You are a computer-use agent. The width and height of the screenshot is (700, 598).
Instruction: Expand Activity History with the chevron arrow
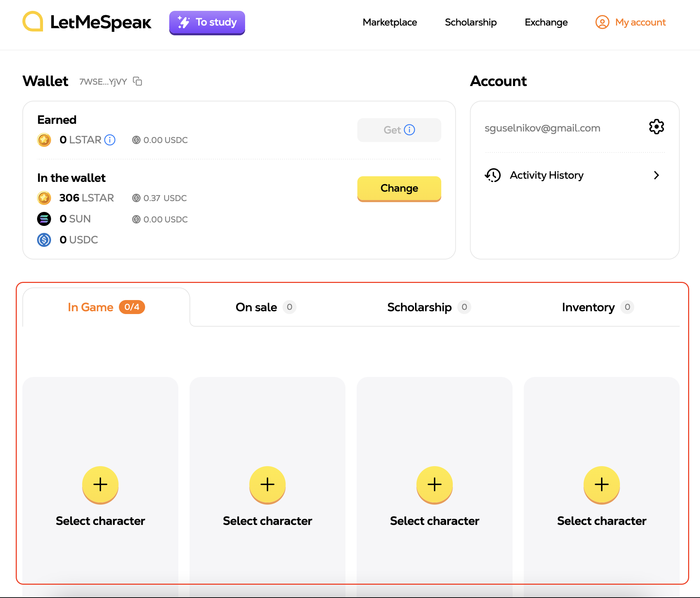pos(656,175)
